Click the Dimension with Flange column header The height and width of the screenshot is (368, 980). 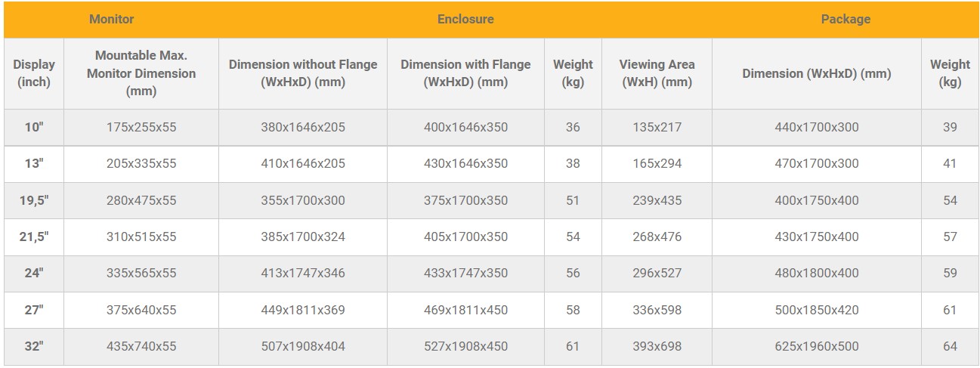[465, 73]
